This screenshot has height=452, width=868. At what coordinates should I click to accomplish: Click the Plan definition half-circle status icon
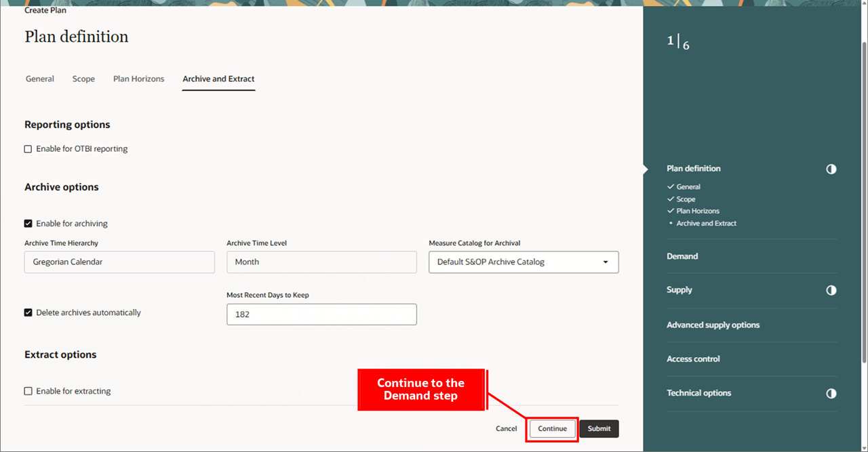pos(831,169)
